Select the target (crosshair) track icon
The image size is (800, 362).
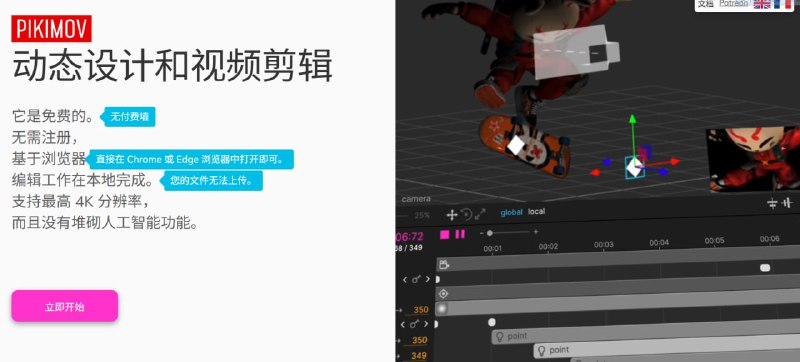tap(443, 294)
